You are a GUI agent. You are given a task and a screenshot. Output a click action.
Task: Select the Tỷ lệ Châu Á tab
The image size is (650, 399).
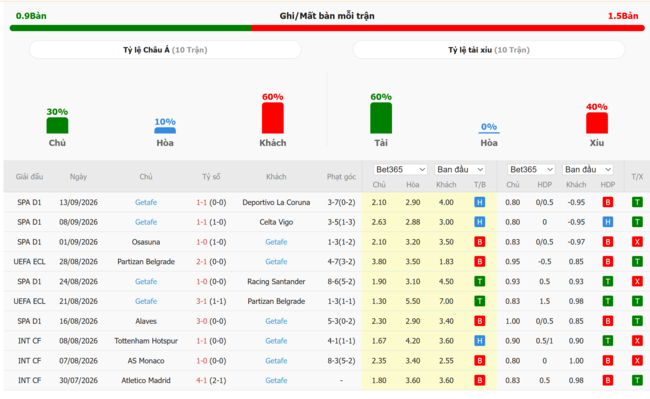click(x=165, y=50)
